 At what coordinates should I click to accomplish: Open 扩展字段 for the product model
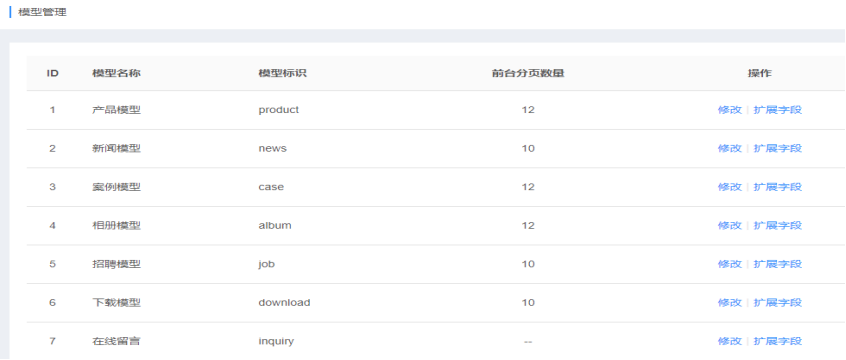[777, 110]
